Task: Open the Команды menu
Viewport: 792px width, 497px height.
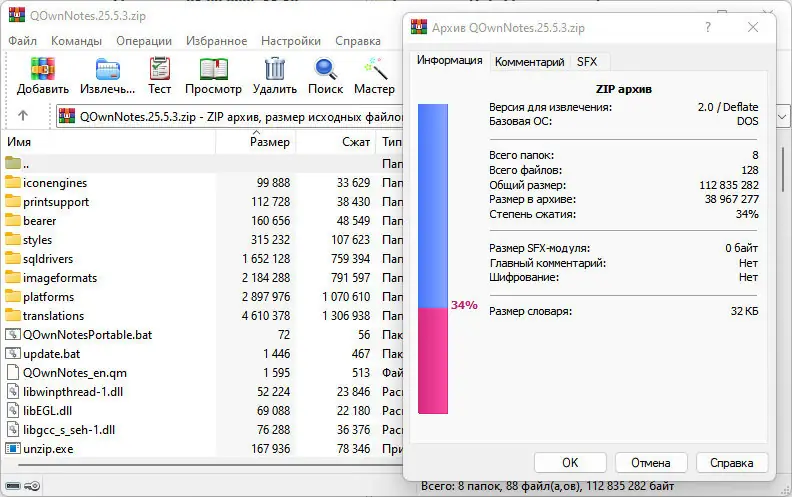Action: click(76, 41)
